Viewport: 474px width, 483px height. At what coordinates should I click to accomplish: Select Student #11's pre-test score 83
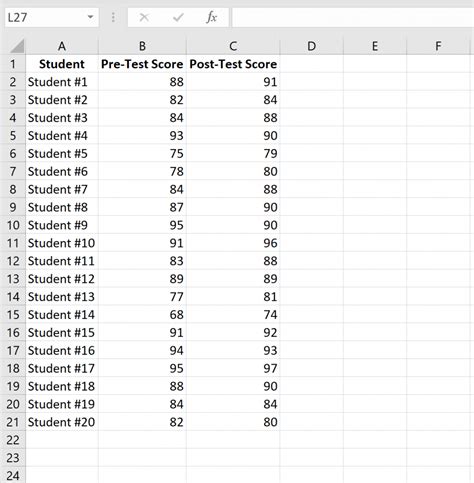142,261
